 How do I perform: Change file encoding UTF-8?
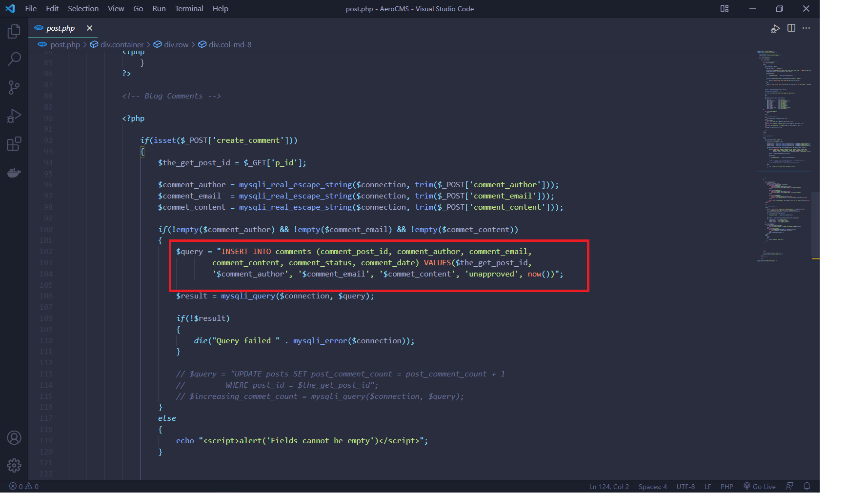point(686,487)
